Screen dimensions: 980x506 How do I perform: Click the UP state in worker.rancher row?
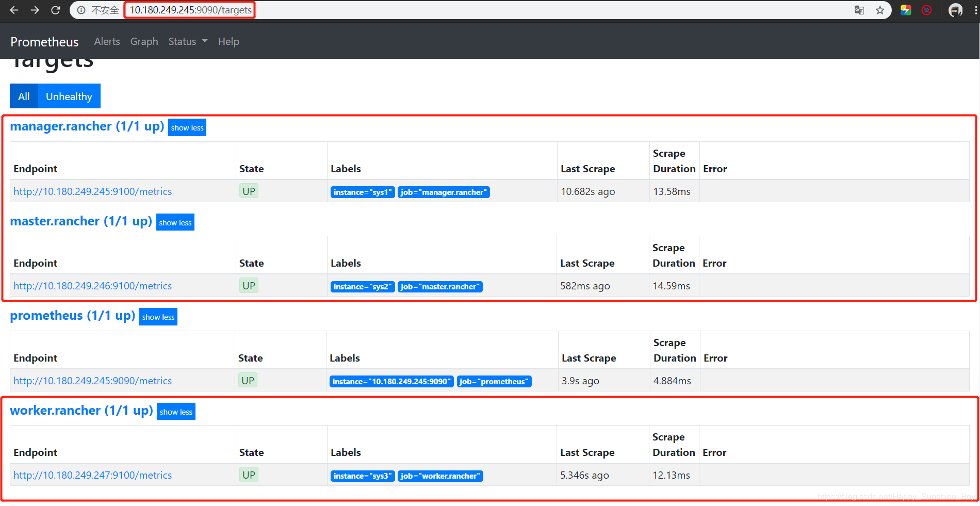point(249,475)
